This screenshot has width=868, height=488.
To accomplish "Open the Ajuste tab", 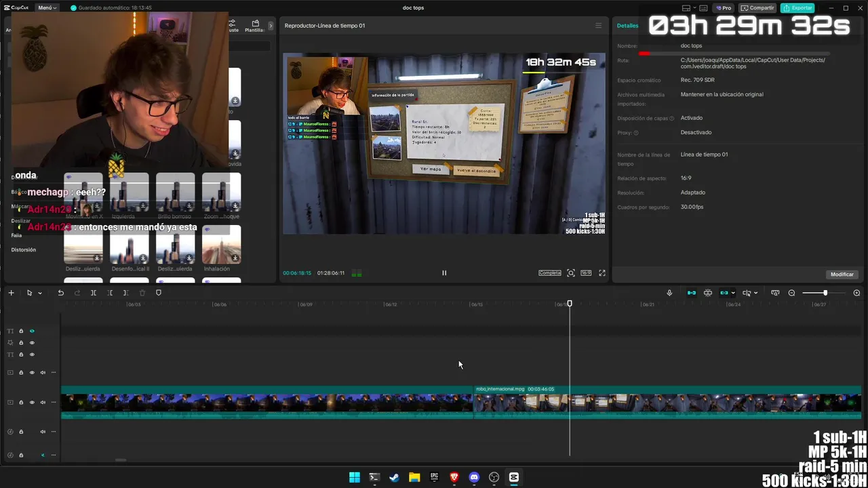I will (233, 26).
